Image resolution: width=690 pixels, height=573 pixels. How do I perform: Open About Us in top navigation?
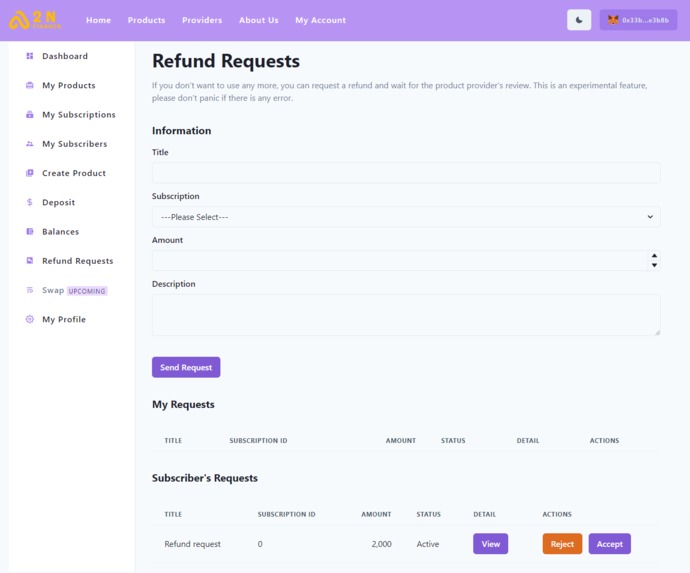[x=259, y=20]
